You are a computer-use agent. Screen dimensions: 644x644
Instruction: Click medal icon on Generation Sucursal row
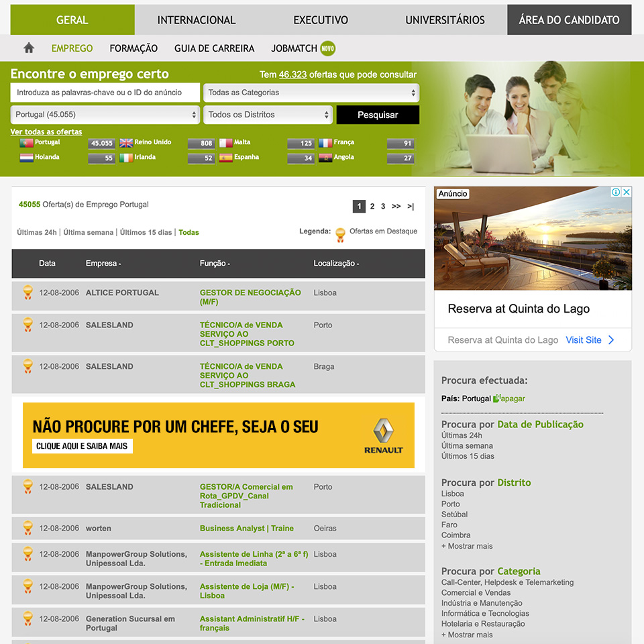click(28, 618)
